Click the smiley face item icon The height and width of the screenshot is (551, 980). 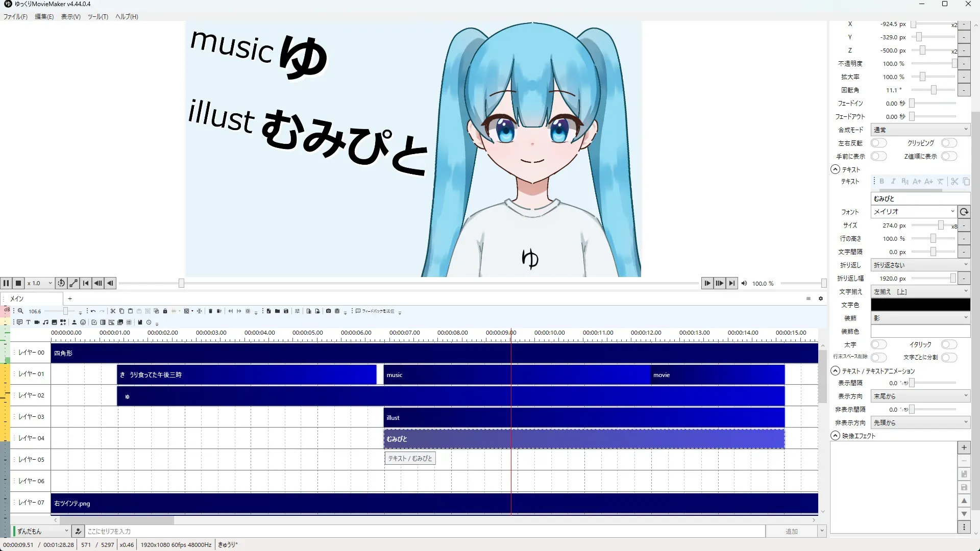tap(83, 322)
